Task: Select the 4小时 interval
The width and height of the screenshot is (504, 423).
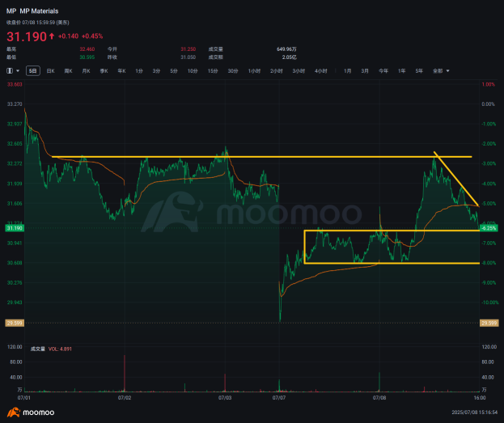Action: pyautogui.click(x=320, y=70)
